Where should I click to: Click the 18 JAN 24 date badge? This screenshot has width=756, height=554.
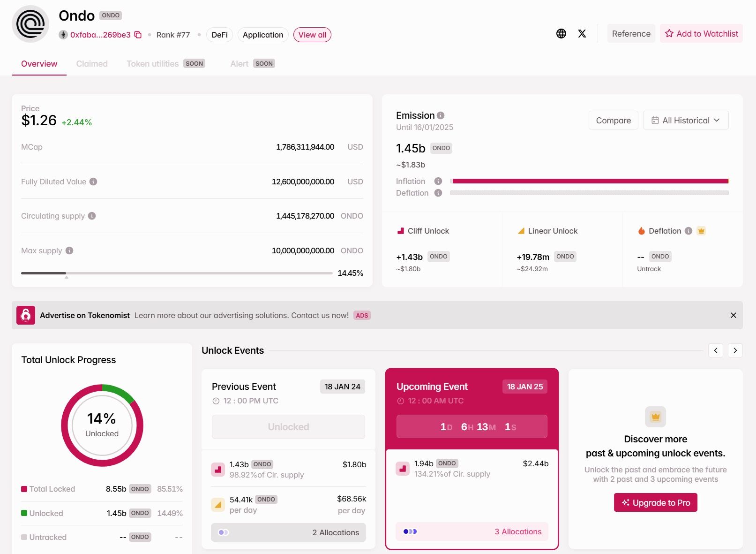coord(343,387)
